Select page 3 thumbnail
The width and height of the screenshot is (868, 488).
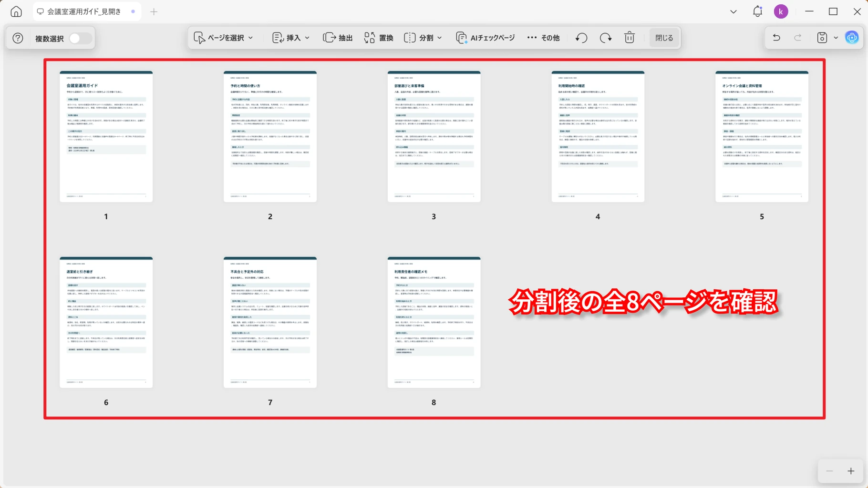[434, 136]
